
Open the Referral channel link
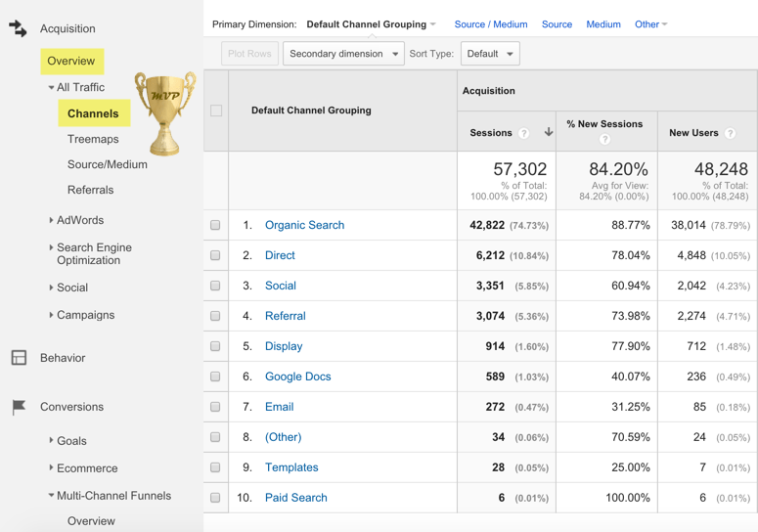[x=286, y=316]
